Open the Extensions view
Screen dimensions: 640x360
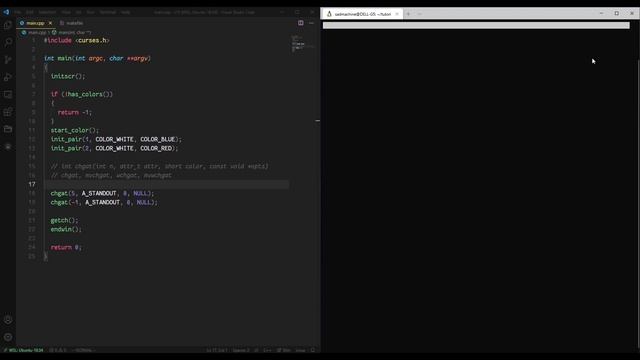(x=8, y=112)
